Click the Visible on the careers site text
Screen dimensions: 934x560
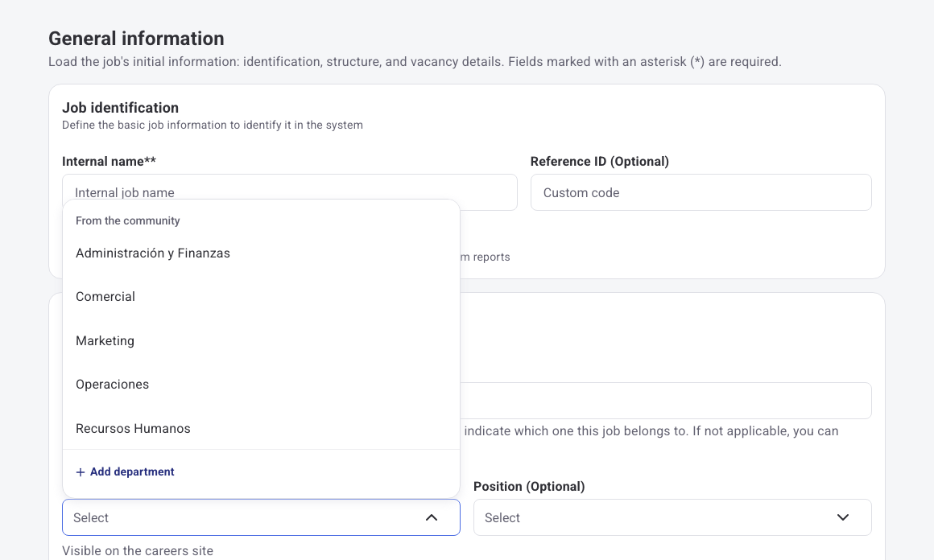point(138,551)
